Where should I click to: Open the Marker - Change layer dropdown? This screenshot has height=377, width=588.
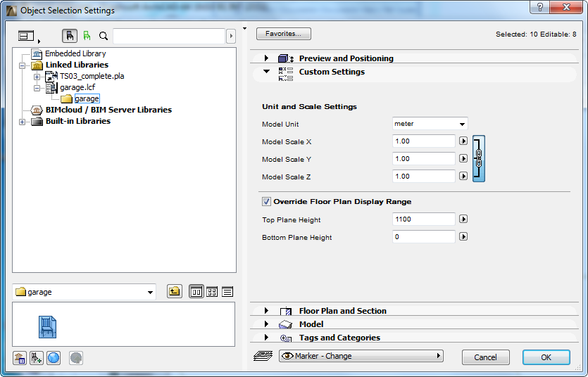pyautogui.click(x=361, y=356)
